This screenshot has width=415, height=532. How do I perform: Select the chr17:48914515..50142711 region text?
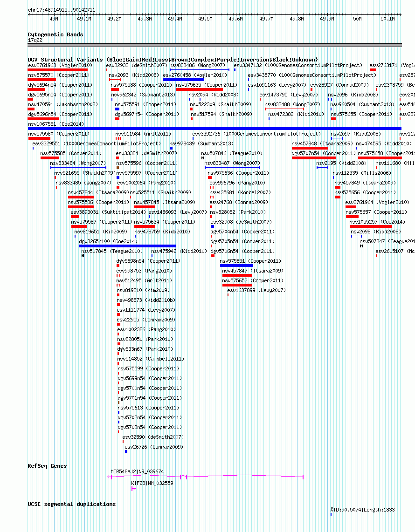tap(62, 10)
